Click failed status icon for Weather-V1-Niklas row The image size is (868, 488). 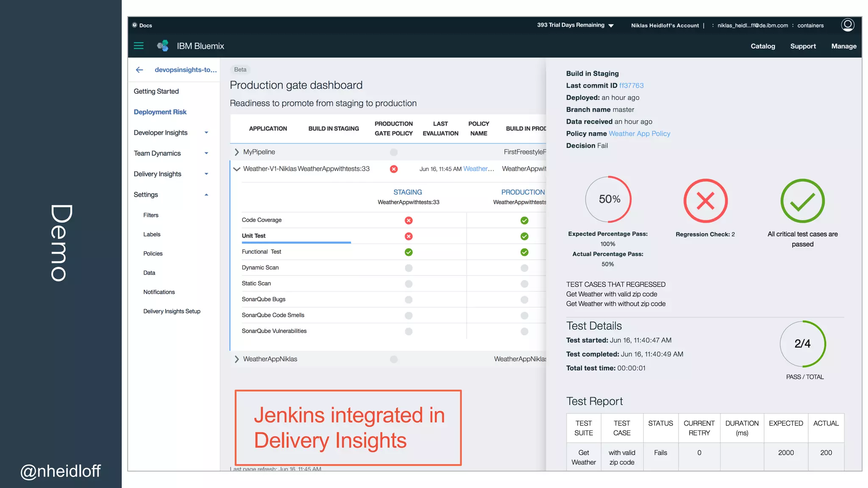[394, 169]
